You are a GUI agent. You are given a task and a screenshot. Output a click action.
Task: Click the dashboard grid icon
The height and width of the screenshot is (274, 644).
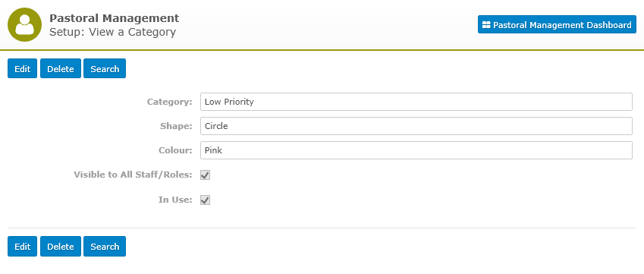pyautogui.click(x=486, y=25)
